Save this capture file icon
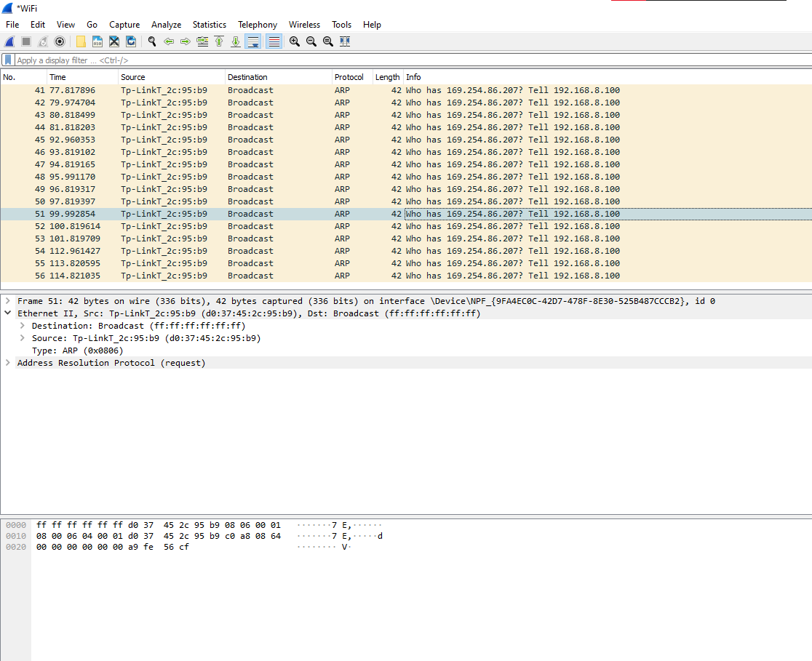The width and height of the screenshot is (812, 661). pos(97,41)
